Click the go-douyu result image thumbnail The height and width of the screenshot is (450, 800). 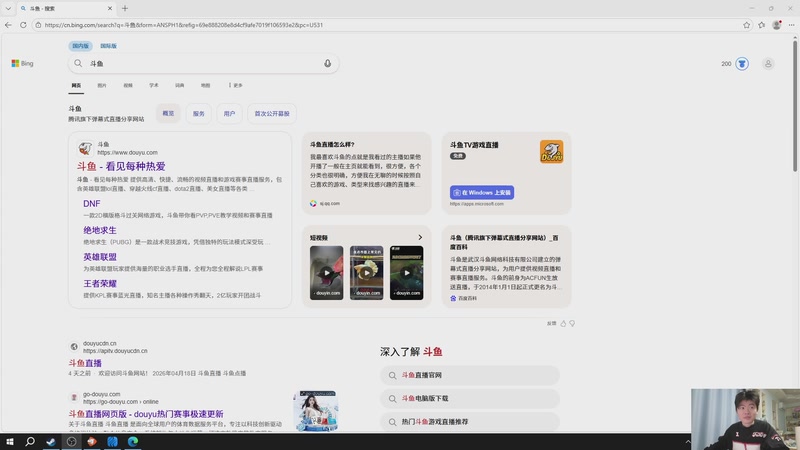315,411
